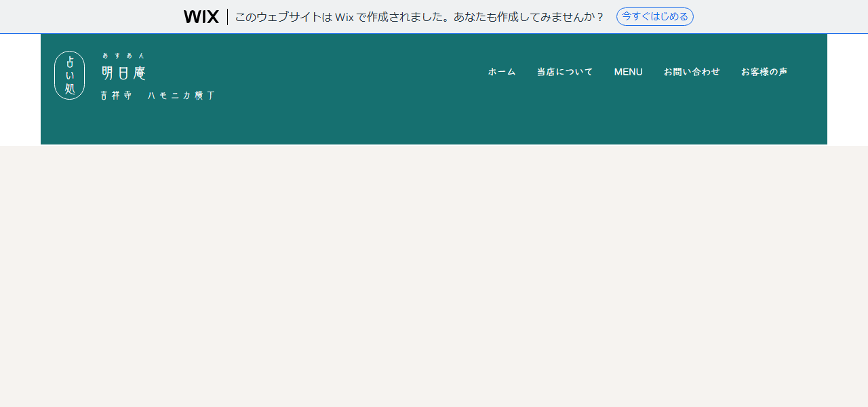
Task: Open the ホーム menu item
Action: 502,72
